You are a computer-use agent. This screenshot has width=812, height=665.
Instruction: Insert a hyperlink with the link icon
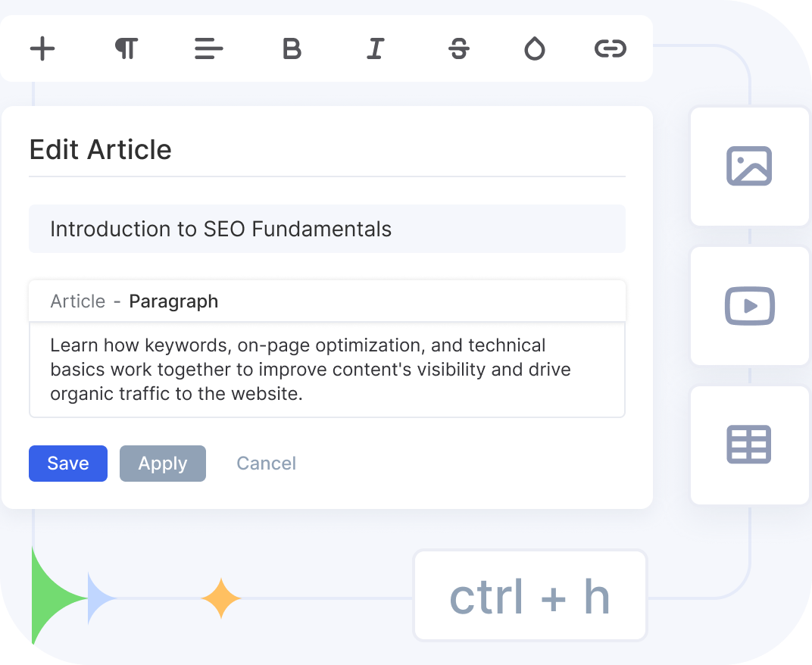tap(610, 49)
